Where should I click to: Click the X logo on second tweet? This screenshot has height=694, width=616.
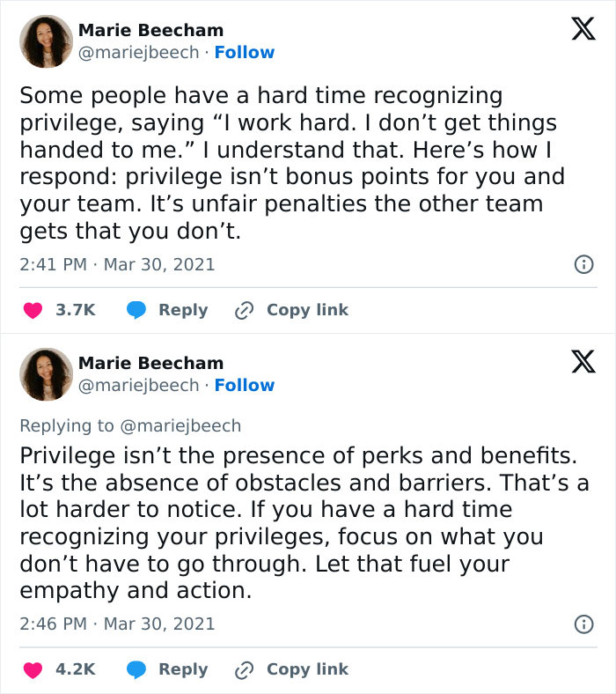click(x=583, y=361)
